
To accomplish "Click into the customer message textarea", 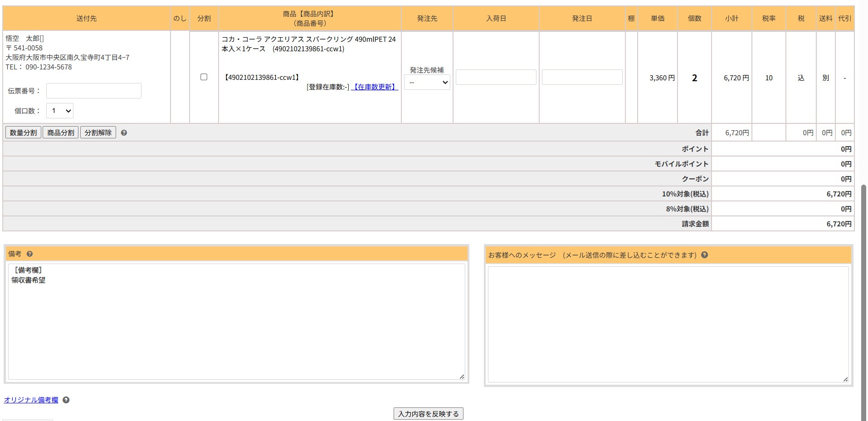I will 668,324.
